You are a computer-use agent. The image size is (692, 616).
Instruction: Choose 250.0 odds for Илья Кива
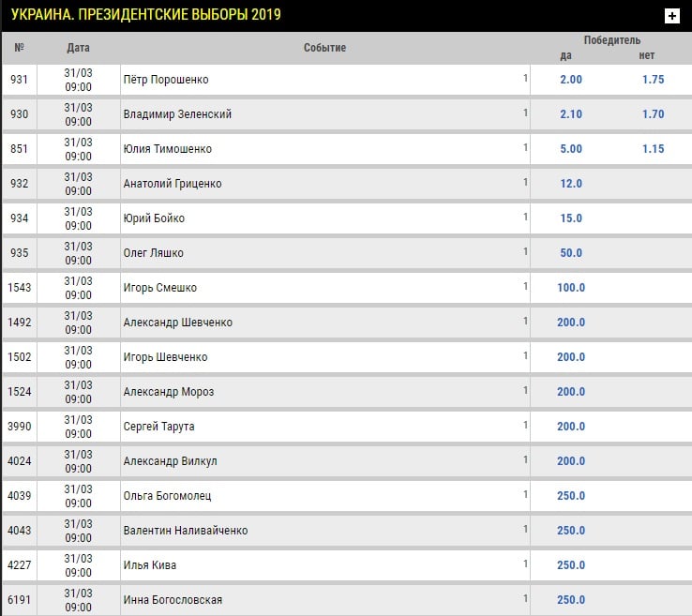[x=571, y=564]
